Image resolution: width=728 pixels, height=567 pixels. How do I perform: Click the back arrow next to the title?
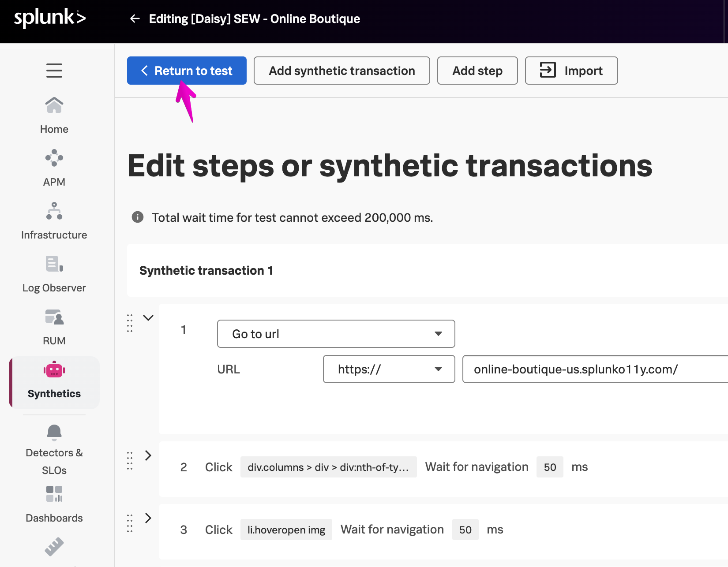(135, 19)
